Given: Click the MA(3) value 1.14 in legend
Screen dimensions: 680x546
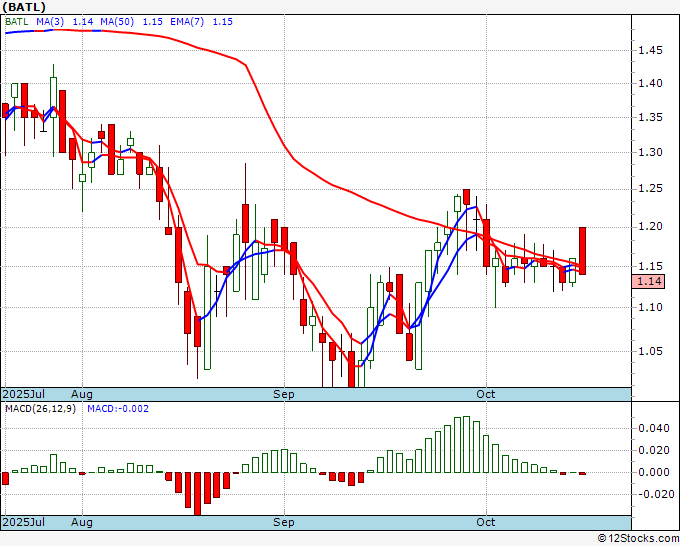Looking at the screenshot, I should (x=82, y=22).
